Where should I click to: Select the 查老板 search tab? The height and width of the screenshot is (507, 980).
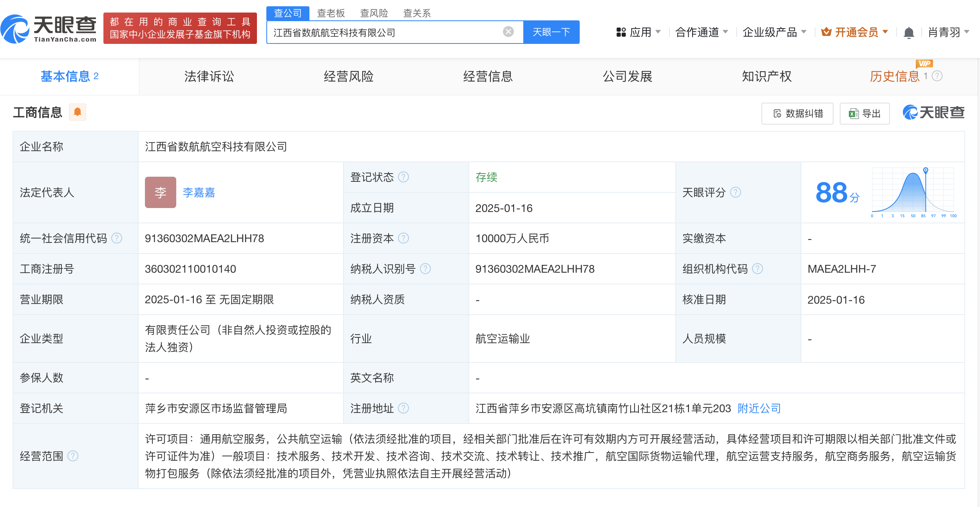(331, 13)
